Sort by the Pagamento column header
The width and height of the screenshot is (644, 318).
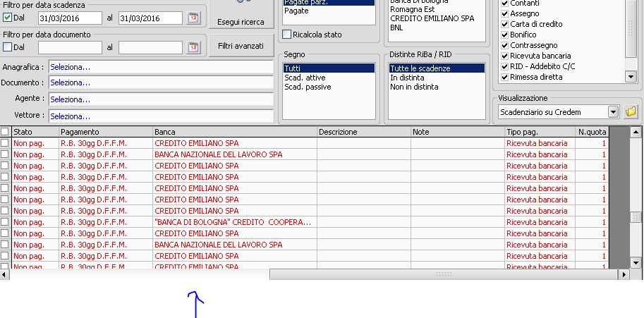click(106, 132)
